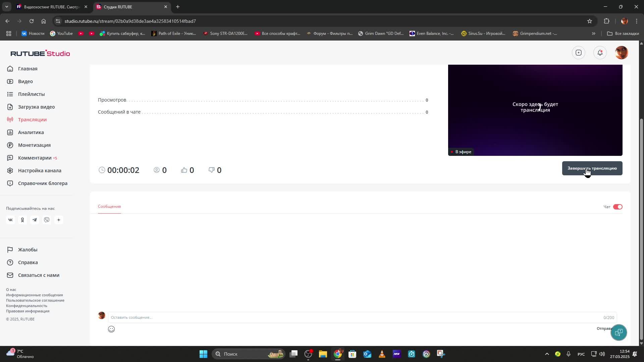Open the user profile avatar menu
Screen dimensions: 644x362
(621, 53)
